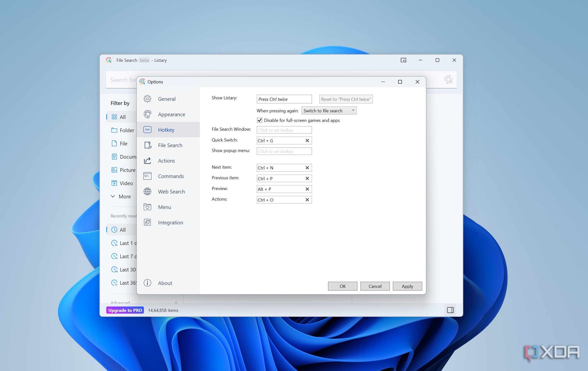Click the Apply button
This screenshot has width=588, height=371.
pyautogui.click(x=407, y=286)
